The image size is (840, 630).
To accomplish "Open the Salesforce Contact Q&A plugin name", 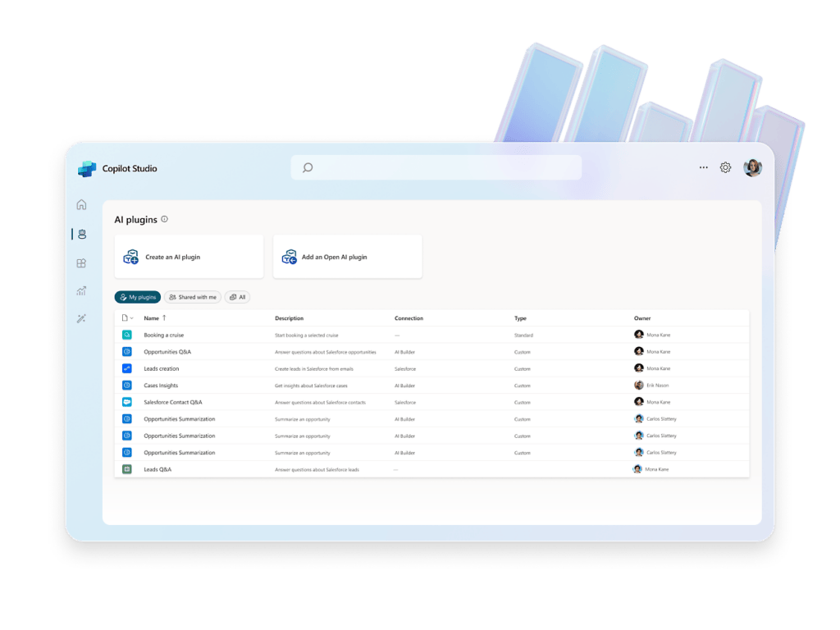I will coord(173,402).
